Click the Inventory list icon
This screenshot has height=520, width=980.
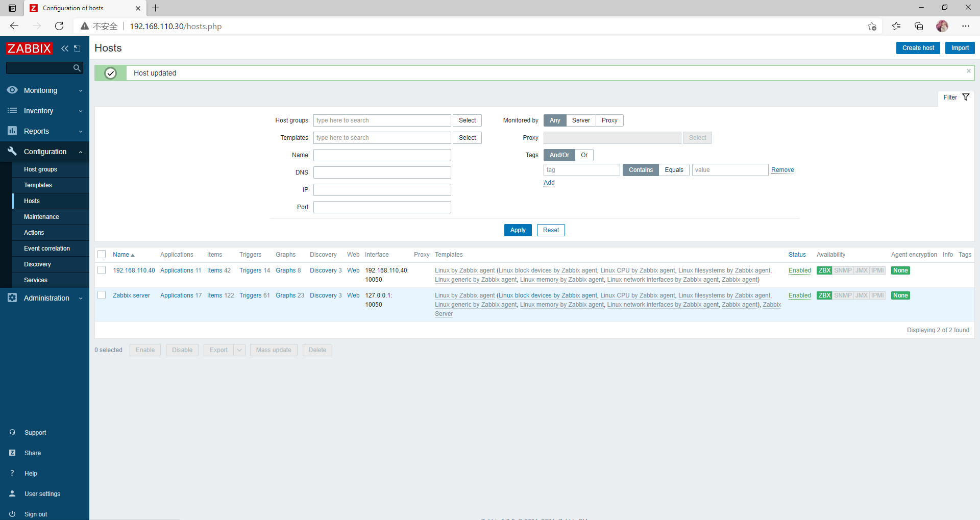[12, 110]
